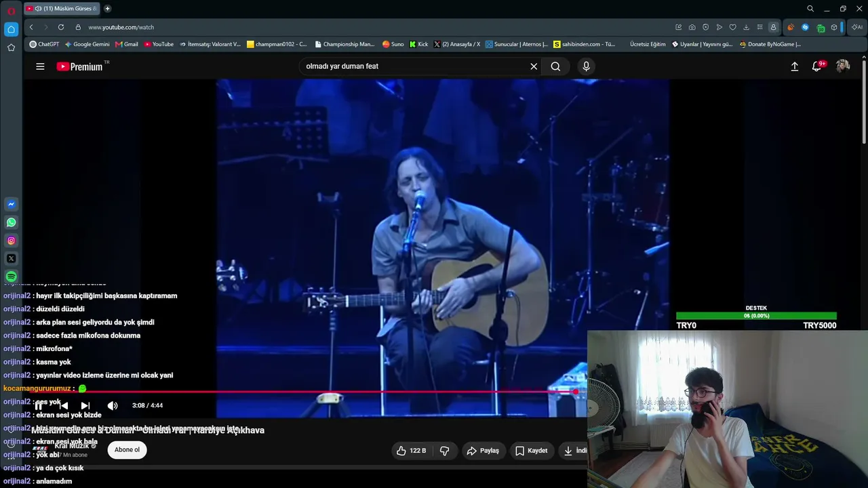Viewport: 868px width, 488px height.
Task: Click the chat username "kocamangururumuz"
Action: click(37, 388)
